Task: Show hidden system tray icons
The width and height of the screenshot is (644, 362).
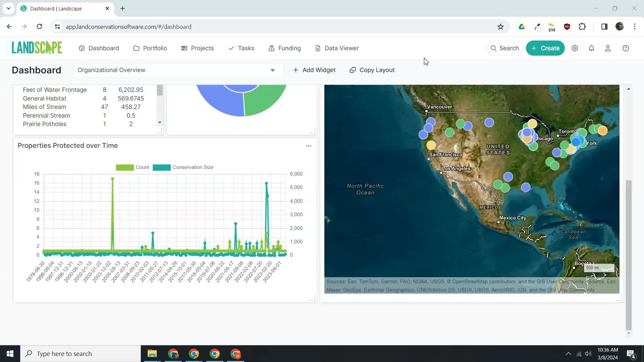Action: click(x=569, y=354)
